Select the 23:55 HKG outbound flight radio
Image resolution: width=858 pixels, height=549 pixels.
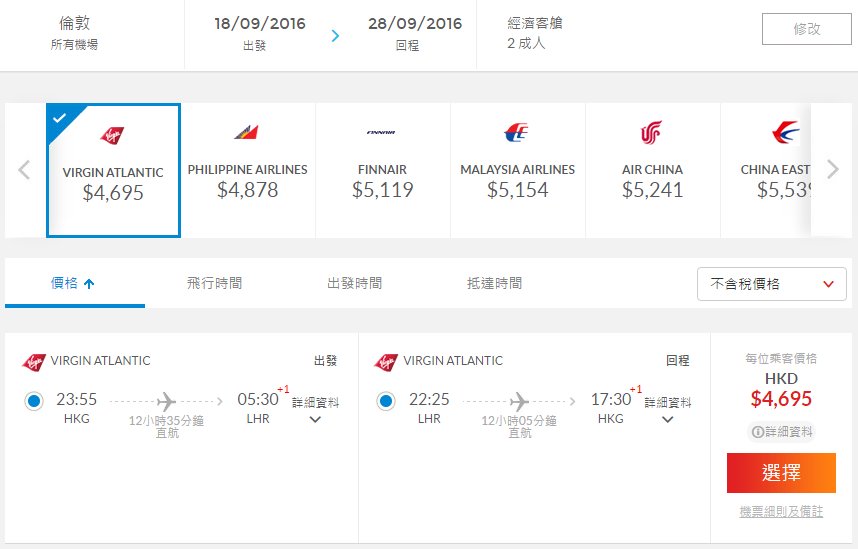point(34,401)
